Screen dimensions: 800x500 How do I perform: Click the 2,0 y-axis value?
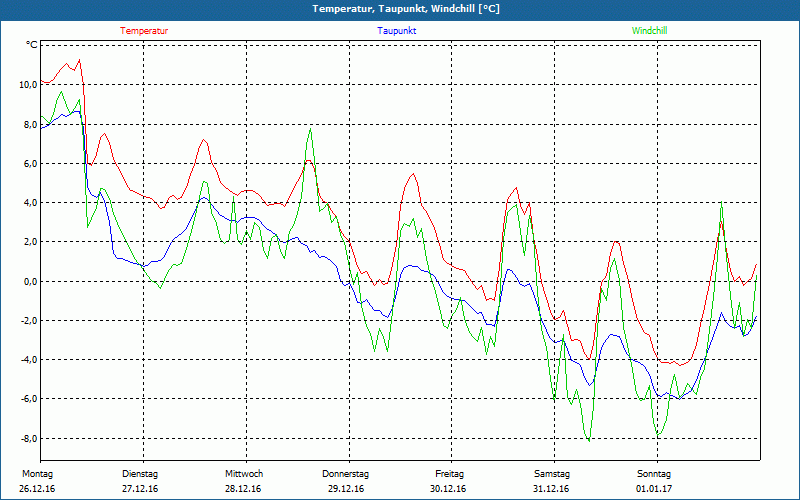tap(30, 242)
